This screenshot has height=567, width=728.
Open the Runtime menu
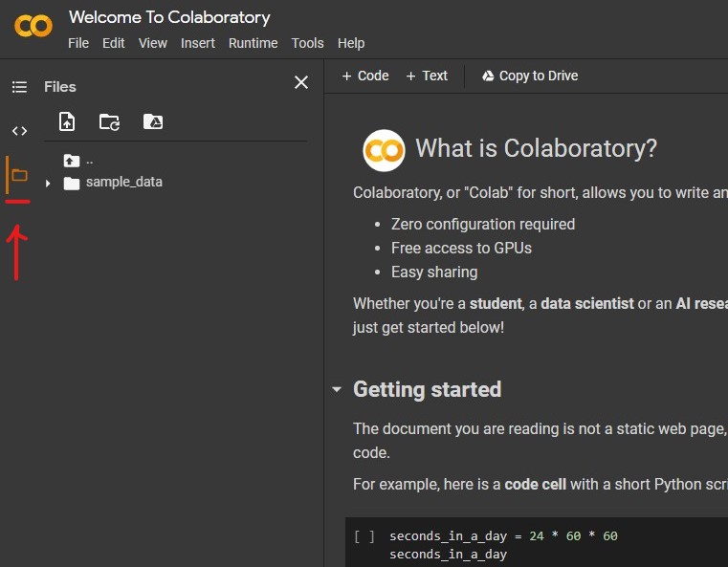pyautogui.click(x=253, y=43)
